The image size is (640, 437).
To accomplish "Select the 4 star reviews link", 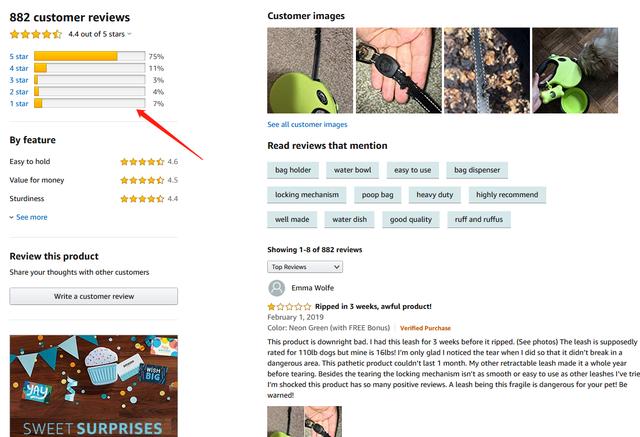I will pyautogui.click(x=19, y=68).
